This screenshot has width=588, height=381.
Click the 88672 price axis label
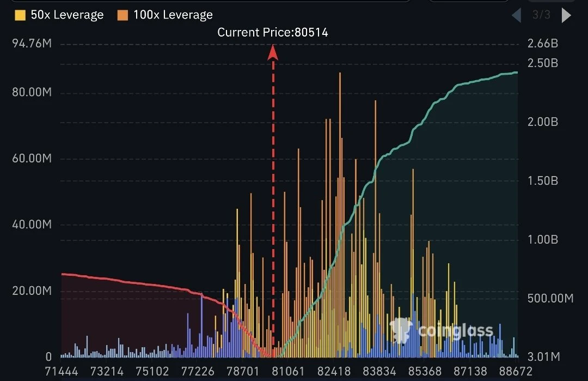[516, 372]
